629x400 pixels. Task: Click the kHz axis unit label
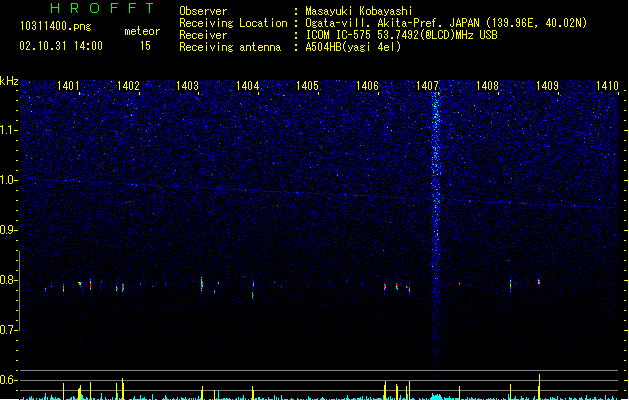9,81
